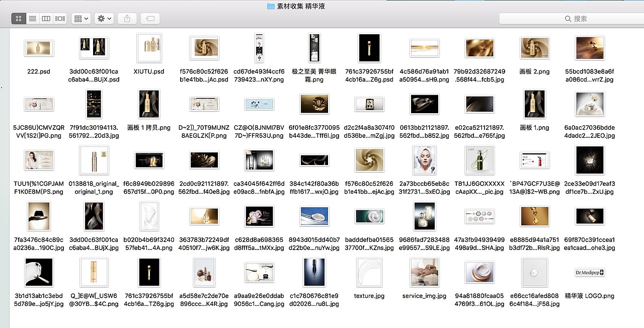
Task: Select file 384c142f80a36b...wxjO.jpg
Action: pyautogui.click(x=314, y=160)
